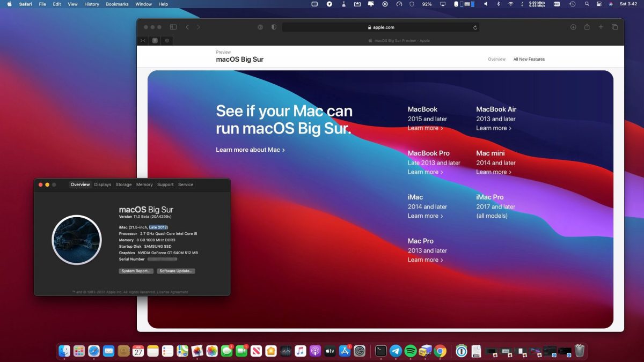The width and height of the screenshot is (644, 362).
Task: Open the Support tab in About This Mac
Action: point(165,184)
